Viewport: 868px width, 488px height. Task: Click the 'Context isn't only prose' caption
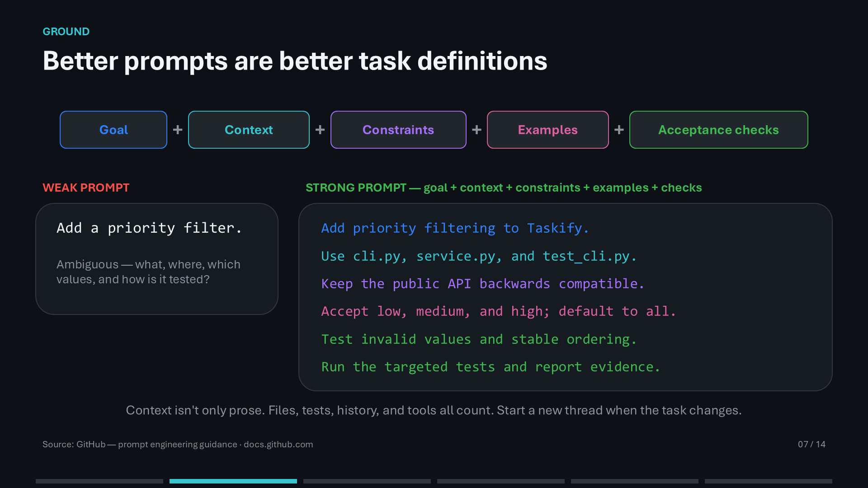point(434,410)
